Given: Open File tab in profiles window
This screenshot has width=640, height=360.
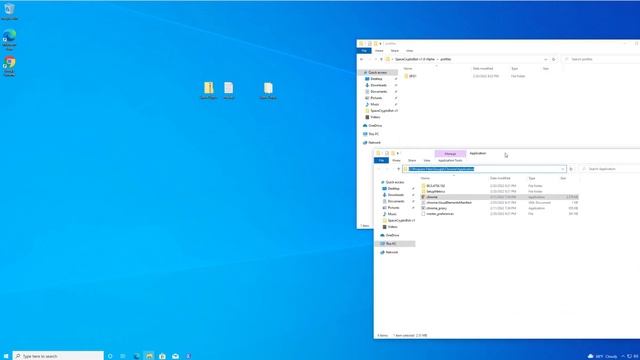Looking at the screenshot, I should click(364, 51).
